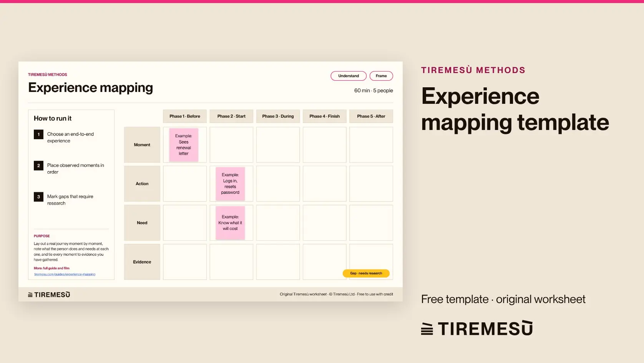644x363 pixels.
Task: Click the empty Need cell under Phase 4
Action: click(x=325, y=223)
